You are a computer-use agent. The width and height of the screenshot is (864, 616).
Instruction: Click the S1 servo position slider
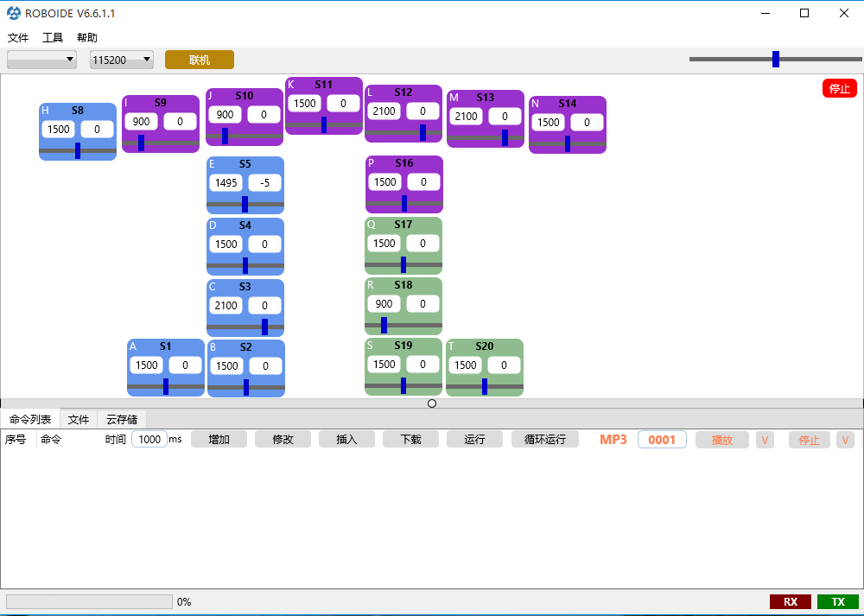(x=166, y=386)
